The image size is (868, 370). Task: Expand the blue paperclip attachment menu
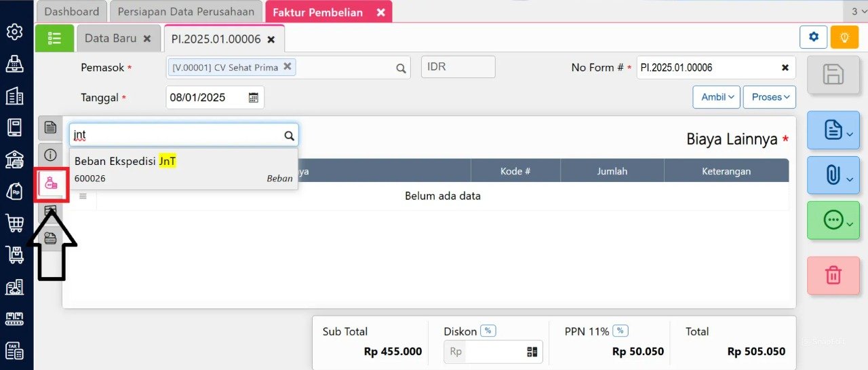833,175
